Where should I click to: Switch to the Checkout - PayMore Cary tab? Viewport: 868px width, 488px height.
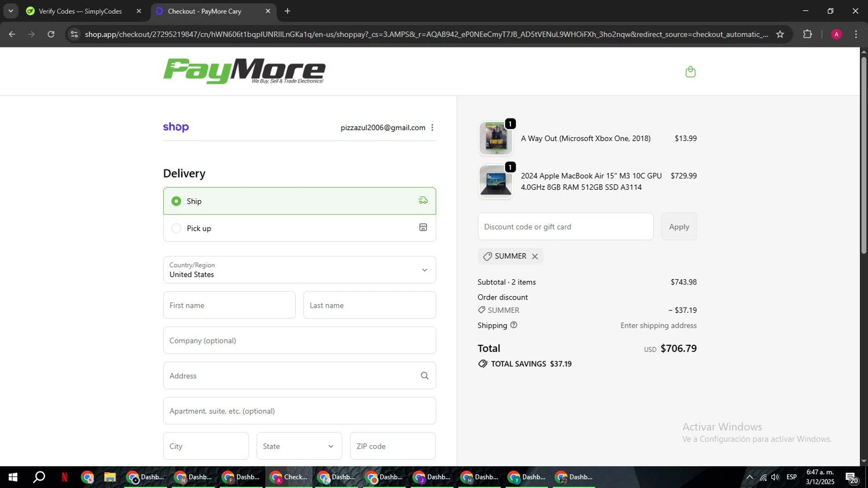pos(213,11)
